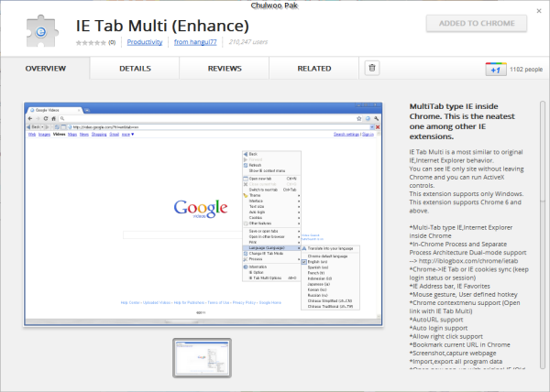The image size is (550, 392).
Task: Click the star rating row
Action: pos(91,42)
